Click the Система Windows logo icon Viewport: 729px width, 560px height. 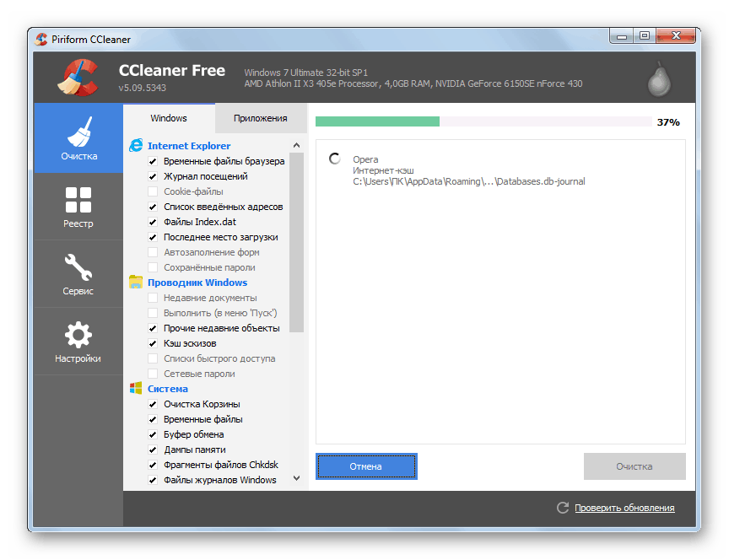(x=136, y=388)
